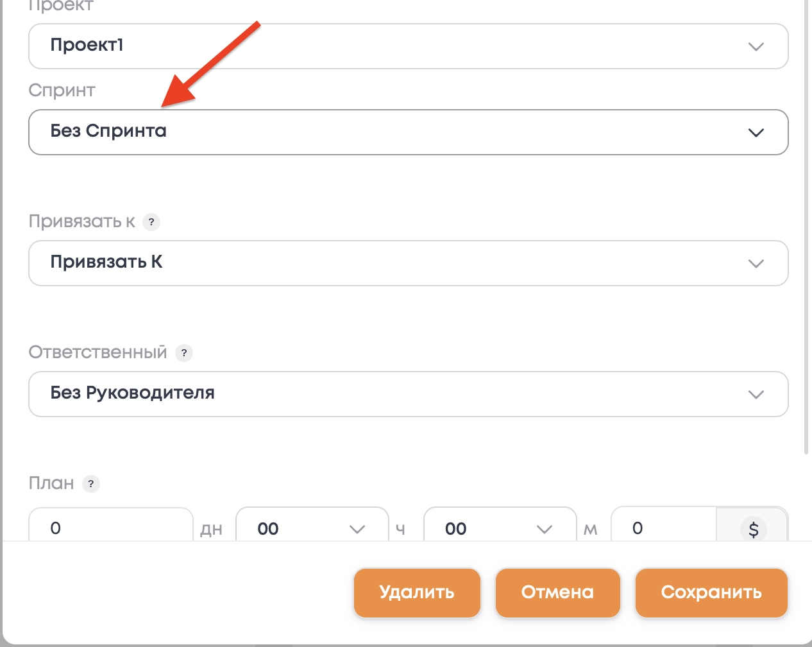Click help icon next to План
This screenshot has height=647, width=812.
tap(91, 484)
